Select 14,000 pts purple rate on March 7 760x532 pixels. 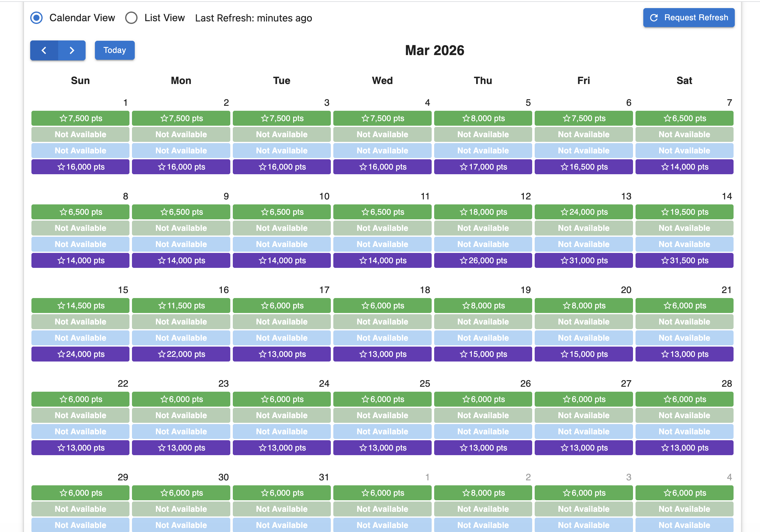[684, 167]
